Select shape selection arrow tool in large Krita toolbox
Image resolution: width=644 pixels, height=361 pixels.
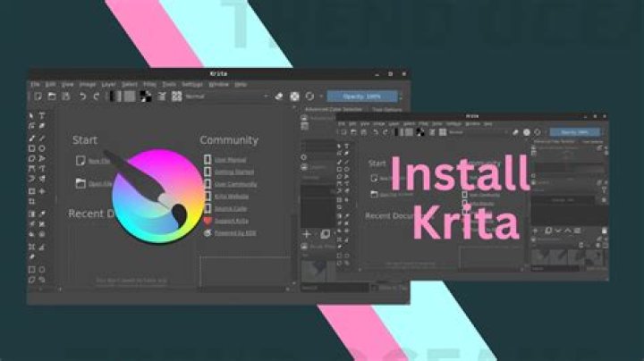tap(31, 115)
